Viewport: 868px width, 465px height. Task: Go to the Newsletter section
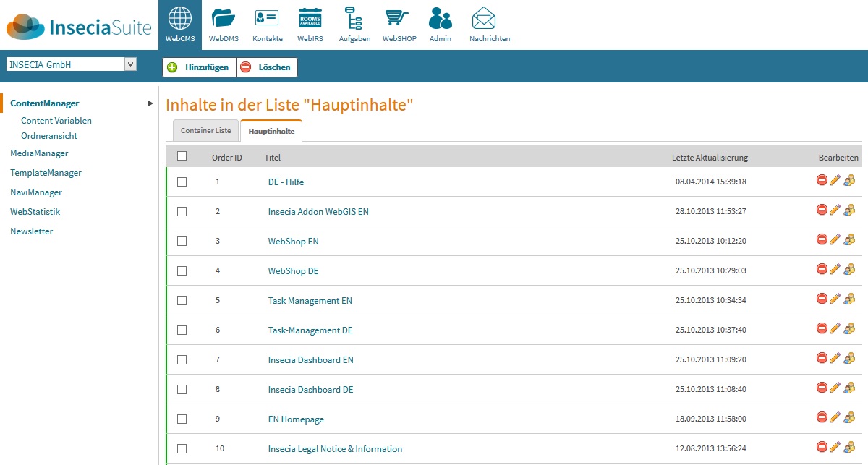click(32, 231)
